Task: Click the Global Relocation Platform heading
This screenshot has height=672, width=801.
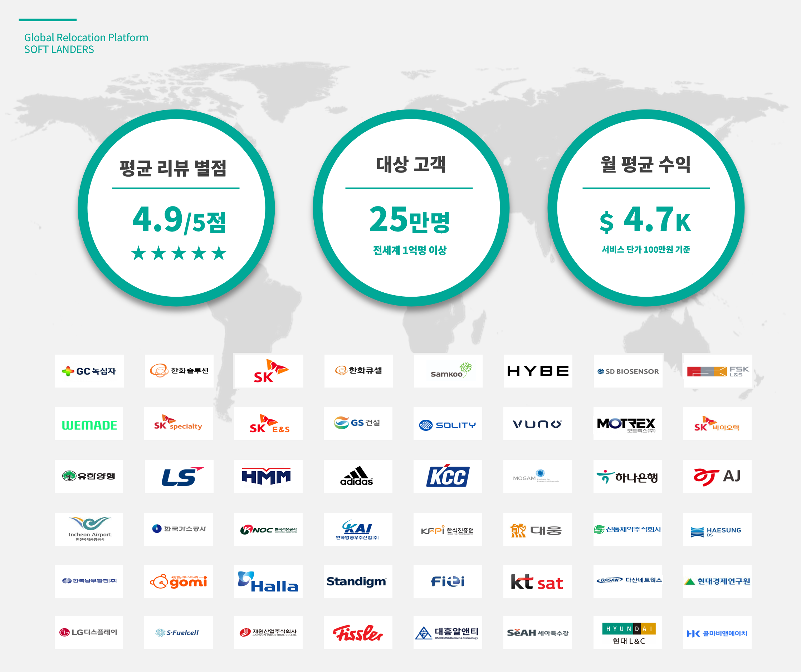Action: [86, 38]
